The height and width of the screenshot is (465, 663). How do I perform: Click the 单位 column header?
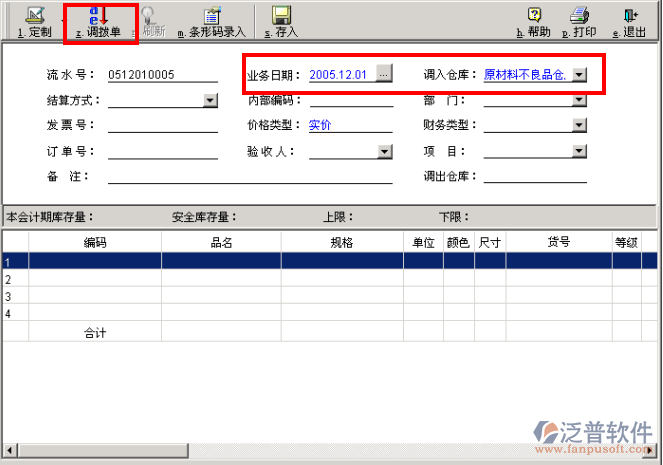pyautogui.click(x=423, y=242)
